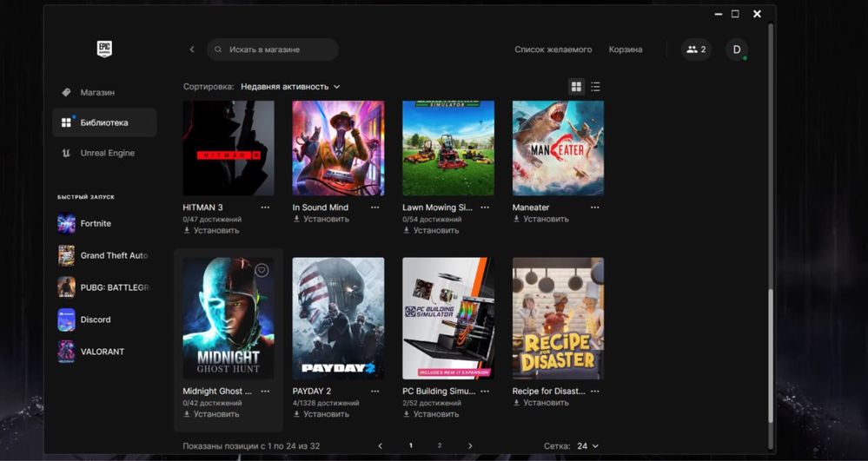Open friends list showing 2
Image resolution: width=868 pixels, height=461 pixels.
coord(696,49)
